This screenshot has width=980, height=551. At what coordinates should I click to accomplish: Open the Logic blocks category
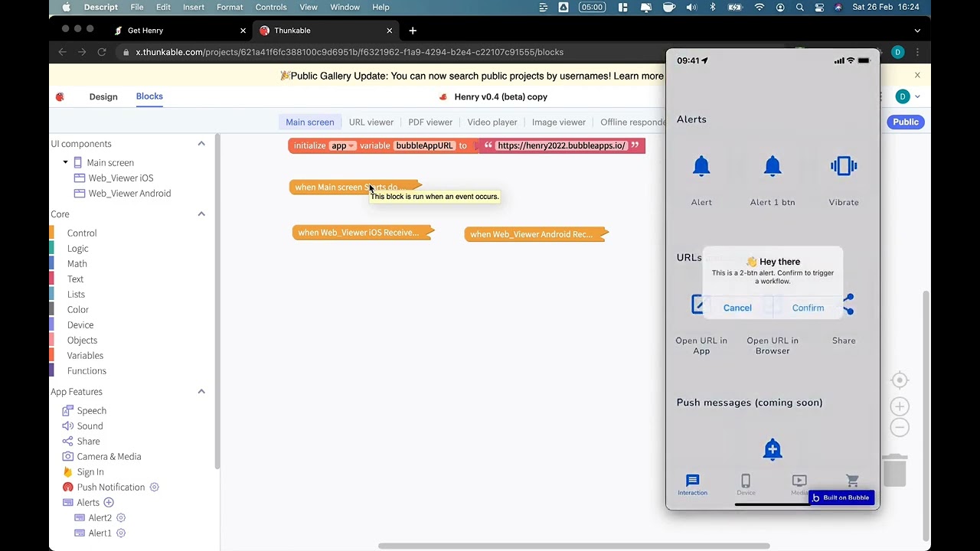click(x=77, y=248)
